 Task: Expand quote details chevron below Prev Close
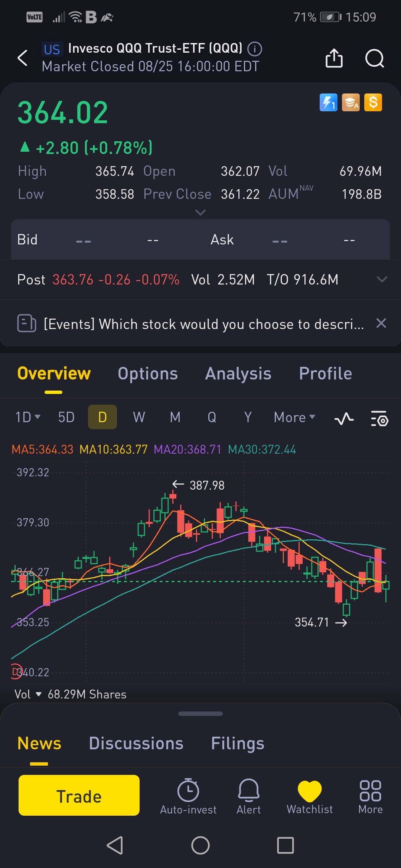point(200,213)
